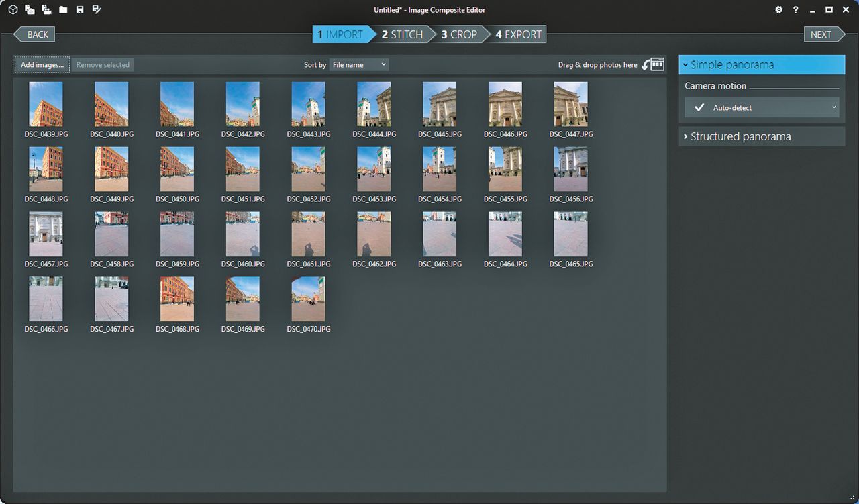859x504 pixels.
Task: Switch to the 3 CROP step
Action: (x=460, y=34)
